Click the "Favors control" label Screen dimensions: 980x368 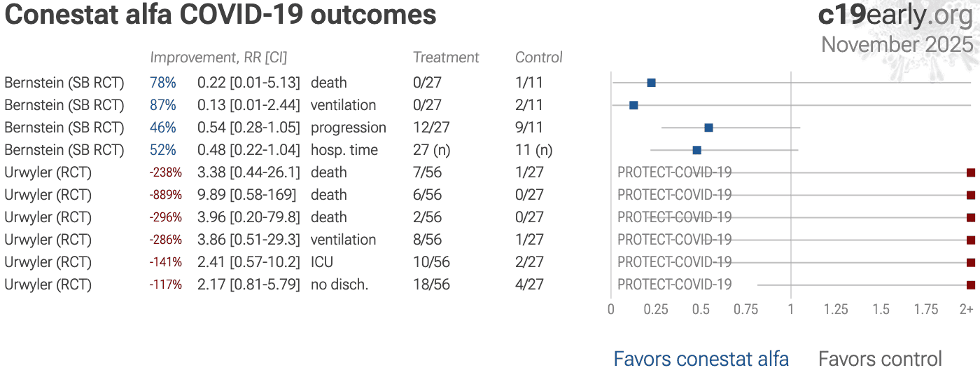(x=880, y=359)
